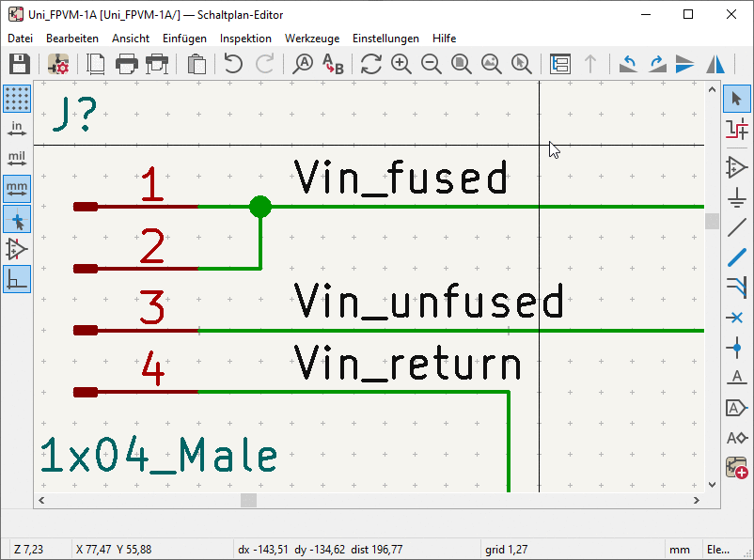Undo the last action
Viewport: 754px width, 560px height.
(x=233, y=64)
